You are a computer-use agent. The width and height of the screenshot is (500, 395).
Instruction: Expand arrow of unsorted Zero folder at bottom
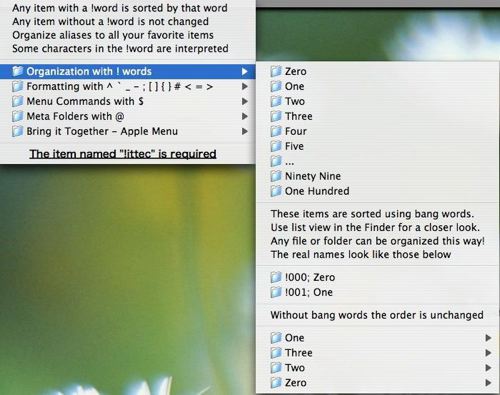point(488,383)
